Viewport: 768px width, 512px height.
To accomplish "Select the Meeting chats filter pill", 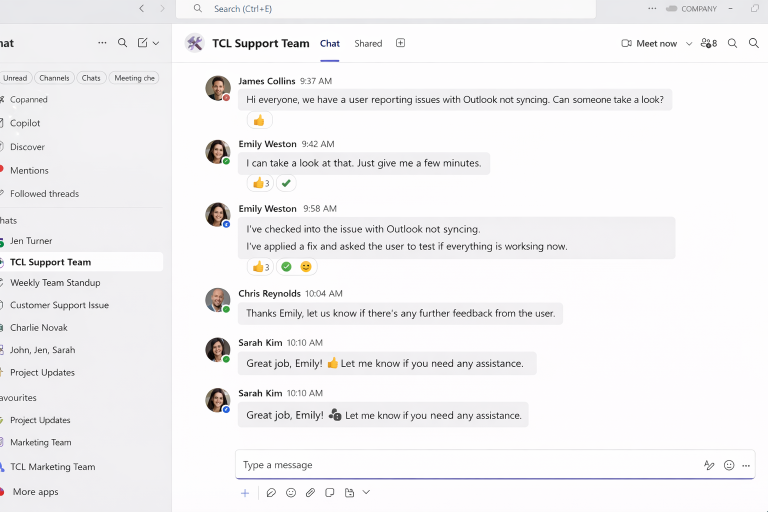I will 134,78.
